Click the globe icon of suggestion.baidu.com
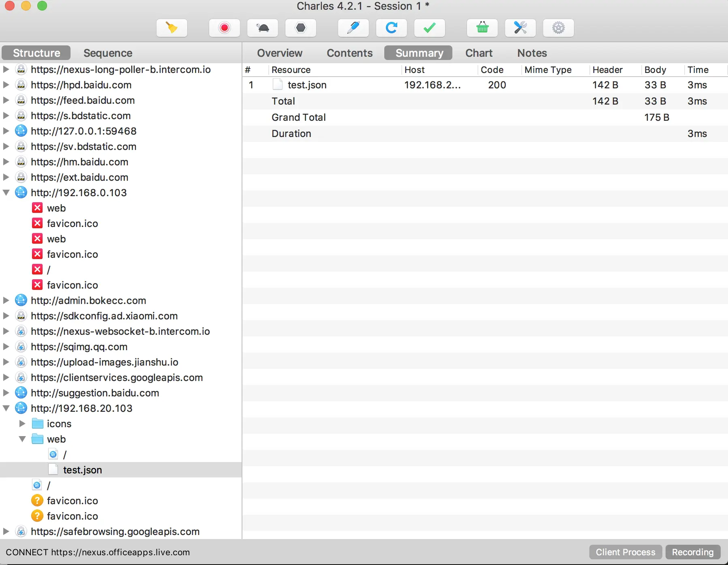This screenshot has height=565, width=728. tap(21, 393)
